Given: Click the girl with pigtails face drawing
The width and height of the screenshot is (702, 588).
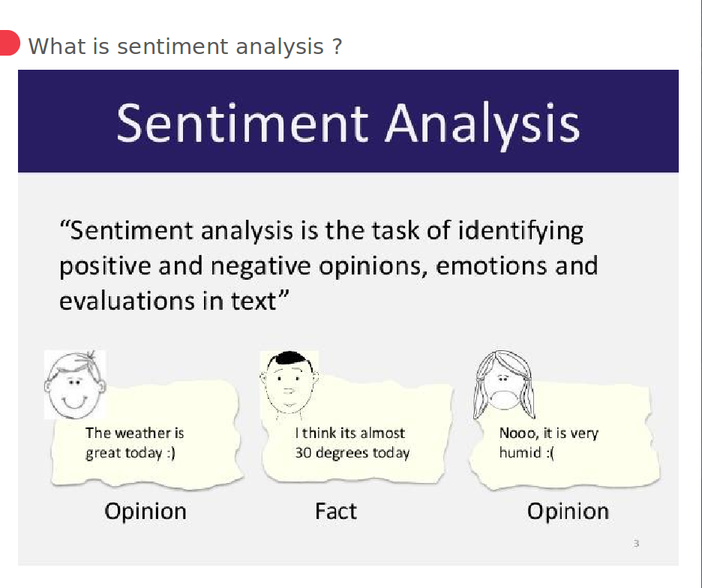Looking at the screenshot, I should tap(503, 385).
